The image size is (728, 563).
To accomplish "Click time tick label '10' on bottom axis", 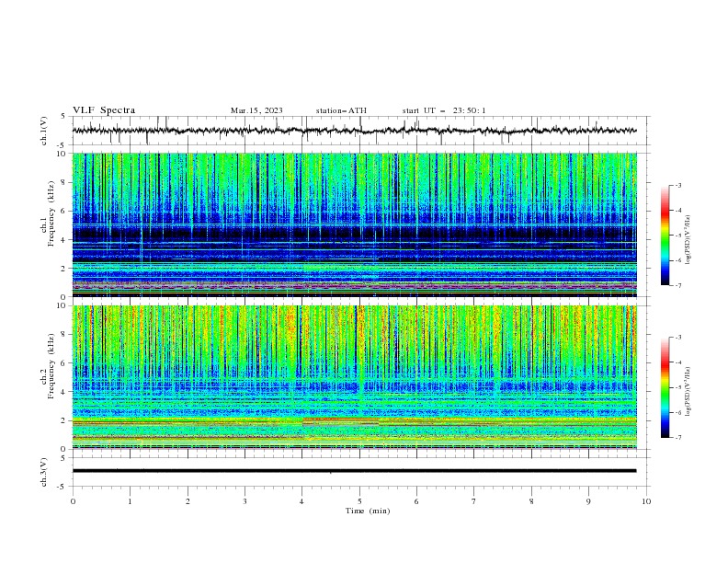I will (646, 501).
